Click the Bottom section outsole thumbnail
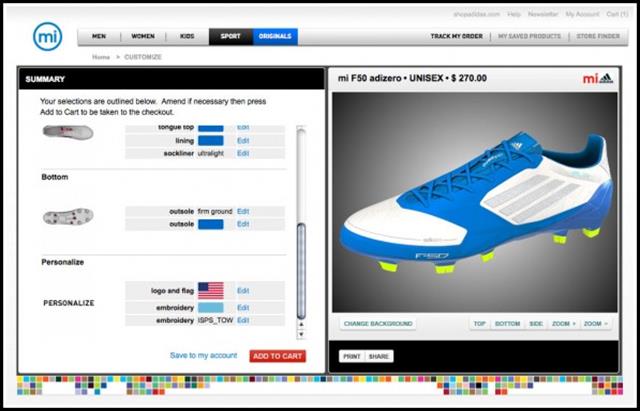Image resolution: width=640 pixels, height=411 pixels. [68, 216]
